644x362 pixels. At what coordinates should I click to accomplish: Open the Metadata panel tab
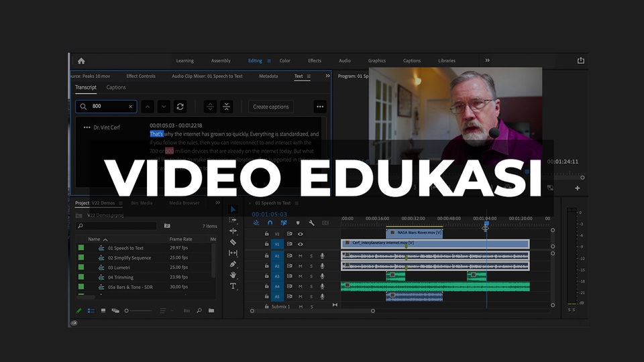point(268,76)
